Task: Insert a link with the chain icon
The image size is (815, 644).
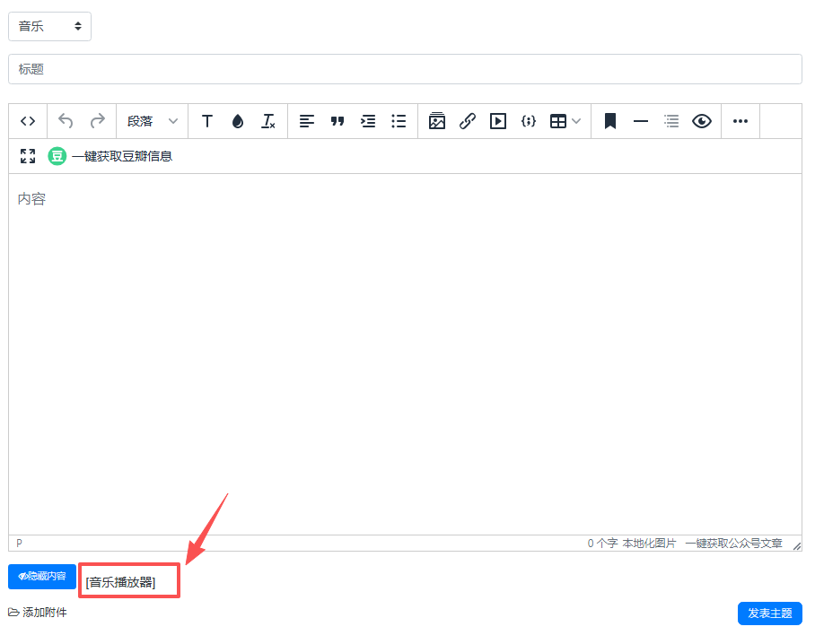Action: (467, 121)
